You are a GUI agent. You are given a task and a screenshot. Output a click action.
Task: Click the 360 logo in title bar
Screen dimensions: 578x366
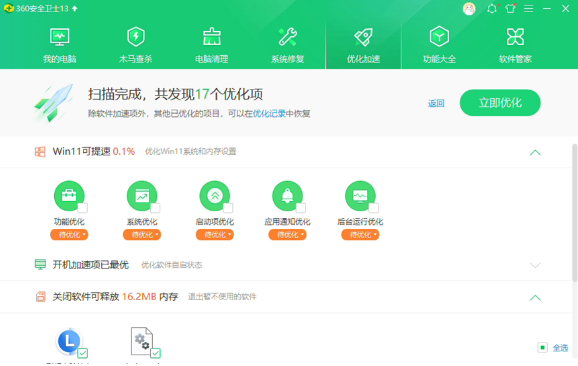click(9, 8)
